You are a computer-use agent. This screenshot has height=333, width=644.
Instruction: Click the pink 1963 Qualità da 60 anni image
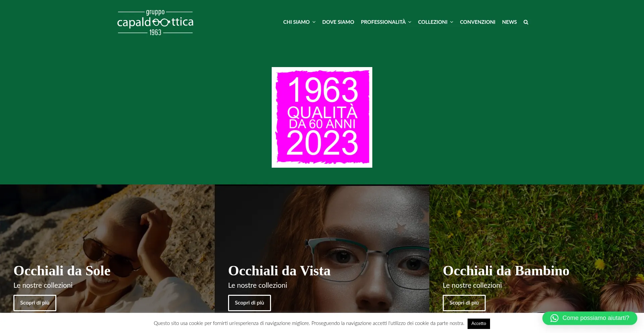tap(322, 117)
